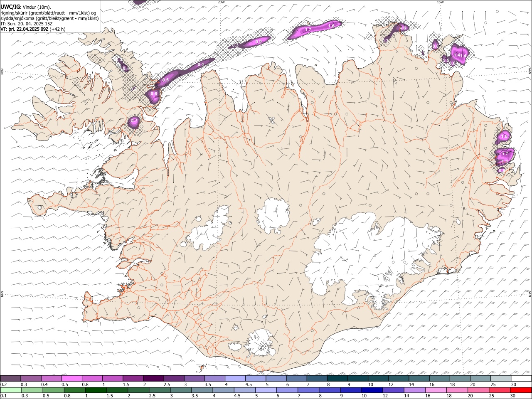
Task: Click the "UWC/IG" title text
Action: coord(10,7)
